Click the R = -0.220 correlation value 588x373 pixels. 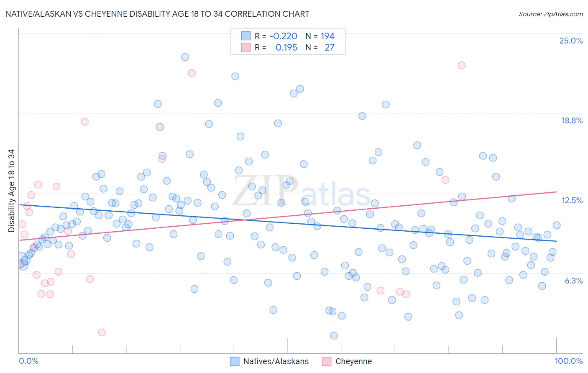[276, 36]
